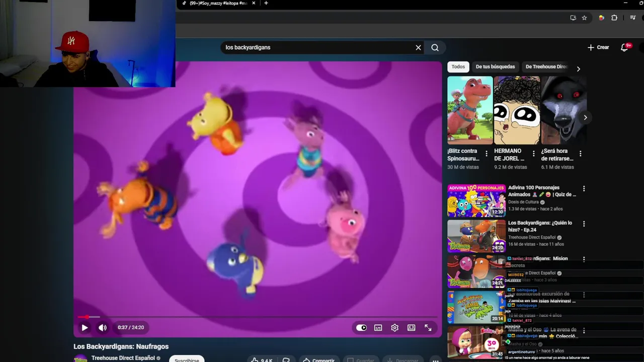Open the Mision Secreta video thumbnail
The height and width of the screenshot is (362, 644).
tap(476, 272)
